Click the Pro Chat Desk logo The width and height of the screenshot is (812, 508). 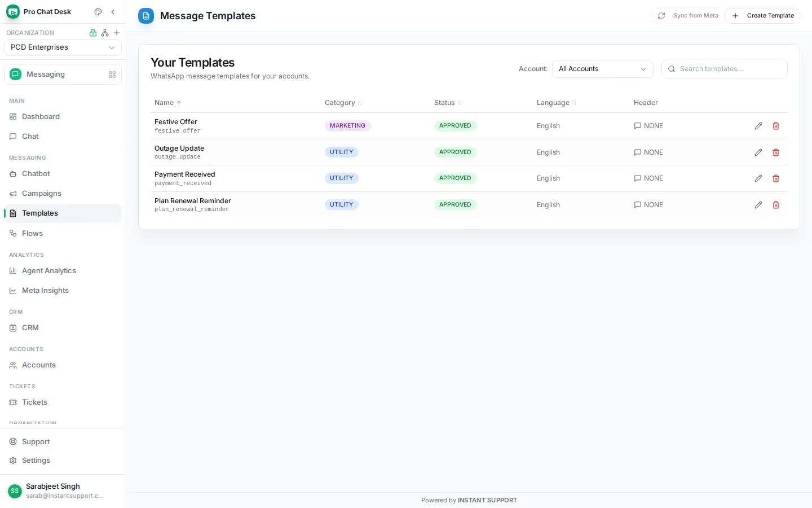point(13,12)
